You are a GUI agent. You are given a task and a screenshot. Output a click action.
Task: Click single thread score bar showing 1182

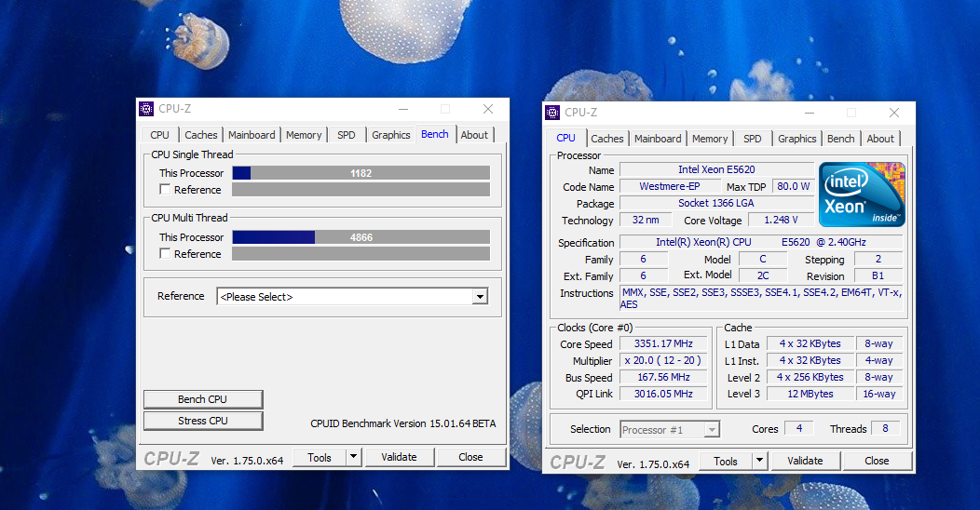(361, 173)
